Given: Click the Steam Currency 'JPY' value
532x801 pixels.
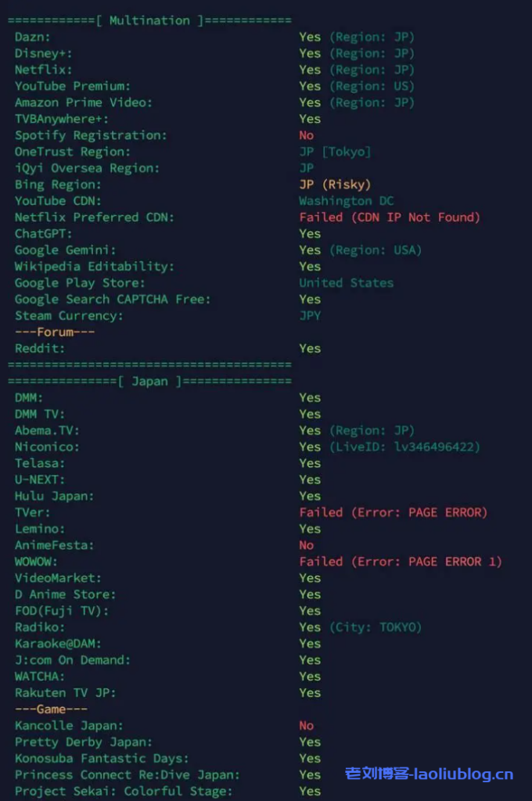Looking at the screenshot, I should point(310,316).
